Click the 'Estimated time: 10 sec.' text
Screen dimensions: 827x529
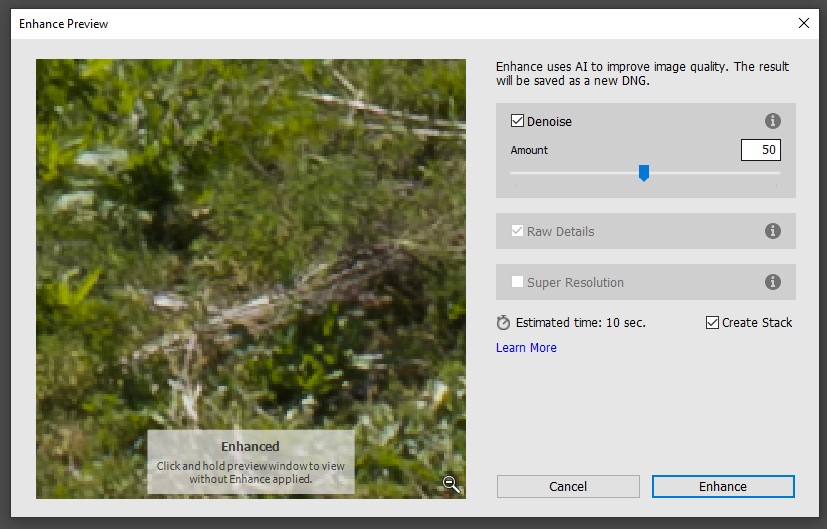(x=581, y=323)
